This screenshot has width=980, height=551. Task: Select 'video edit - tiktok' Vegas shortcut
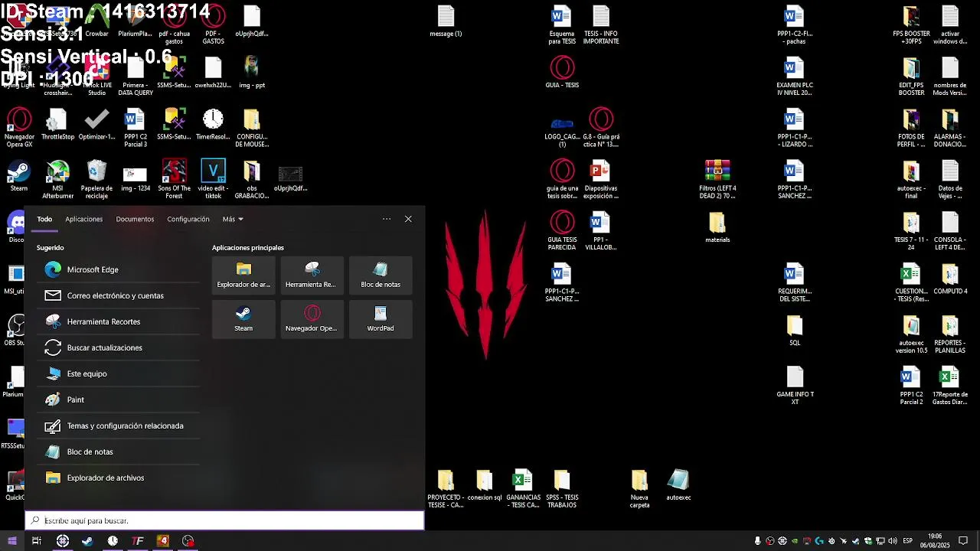pos(213,179)
